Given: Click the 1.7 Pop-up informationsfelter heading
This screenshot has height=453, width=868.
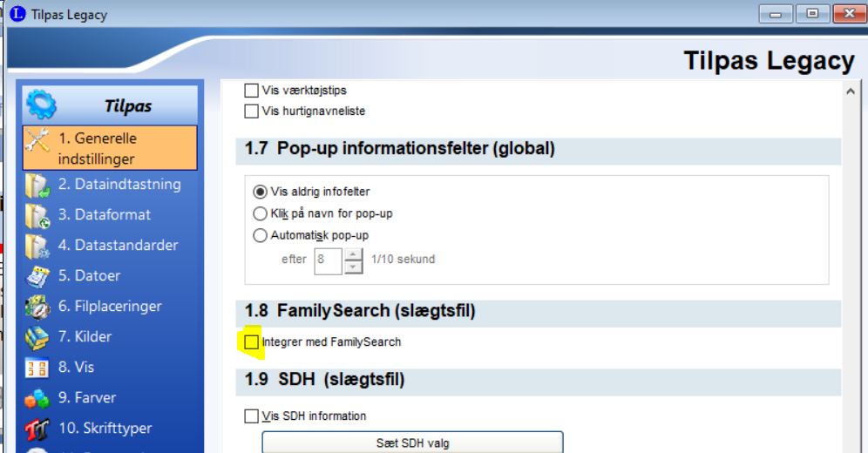Looking at the screenshot, I should 400,148.
